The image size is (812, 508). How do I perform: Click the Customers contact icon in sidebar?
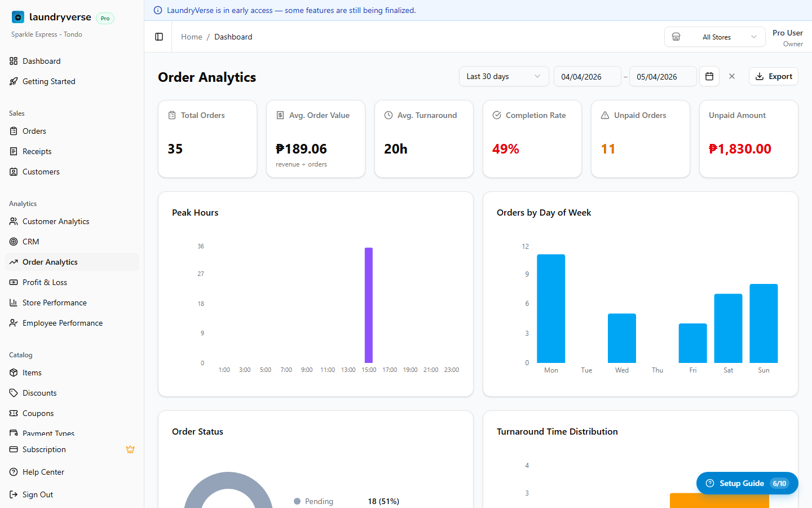click(x=14, y=172)
